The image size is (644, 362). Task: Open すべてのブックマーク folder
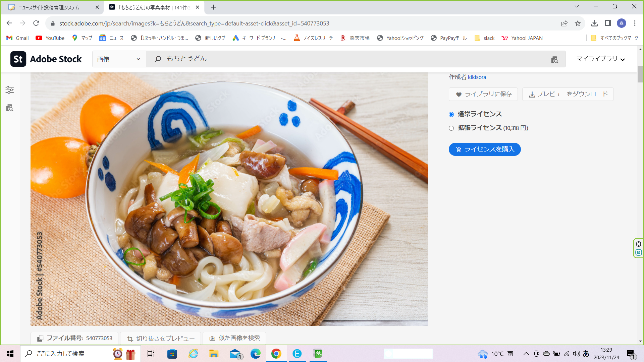(x=614, y=38)
